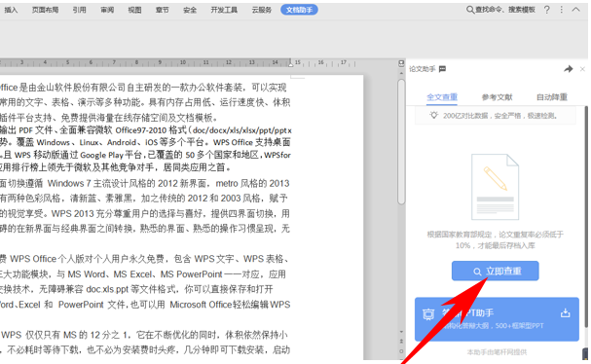Click the right indent marker on the ruler

290,64
